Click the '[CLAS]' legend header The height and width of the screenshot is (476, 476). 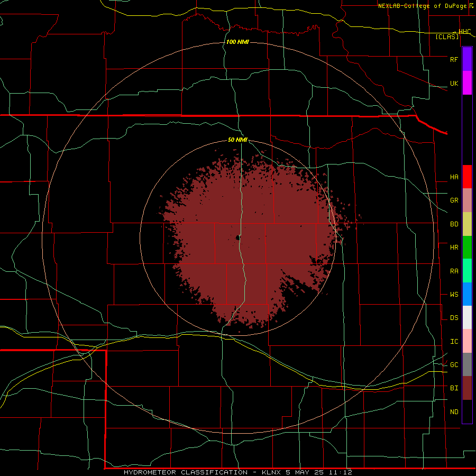point(447,36)
